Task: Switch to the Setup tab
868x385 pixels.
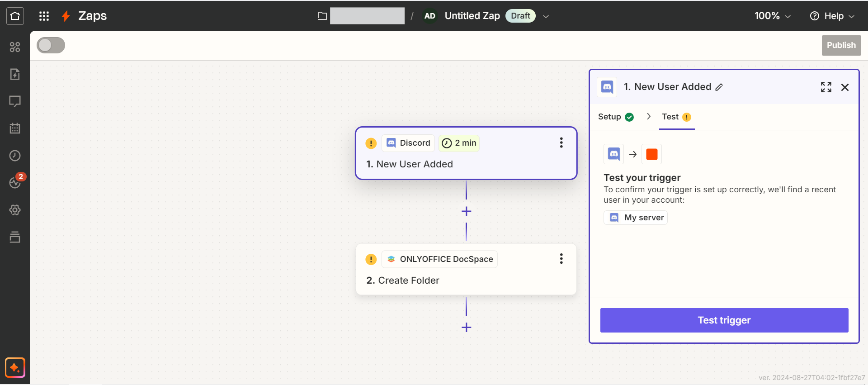Action: pyautogui.click(x=616, y=117)
